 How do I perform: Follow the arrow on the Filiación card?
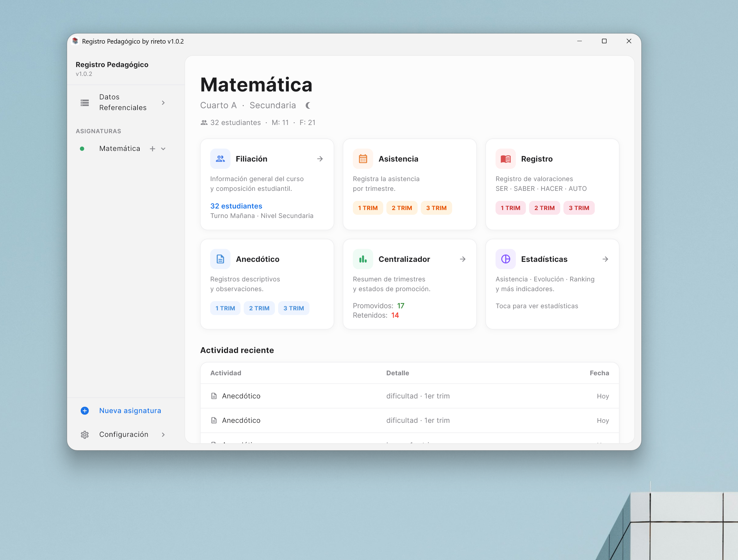(320, 159)
